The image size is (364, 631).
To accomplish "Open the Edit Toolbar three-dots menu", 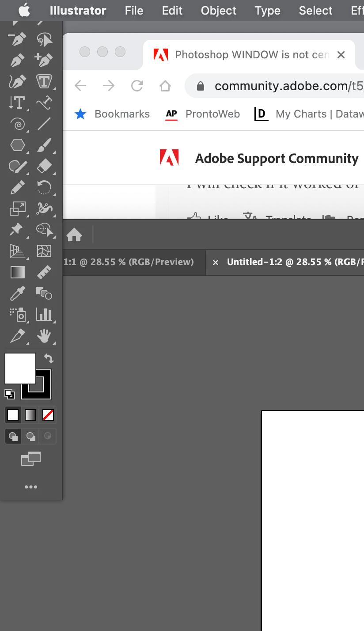I will point(31,487).
